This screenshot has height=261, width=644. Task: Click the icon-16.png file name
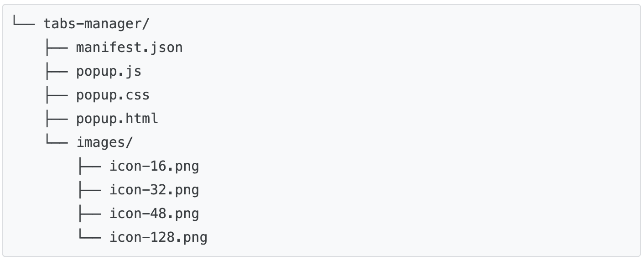(x=154, y=166)
